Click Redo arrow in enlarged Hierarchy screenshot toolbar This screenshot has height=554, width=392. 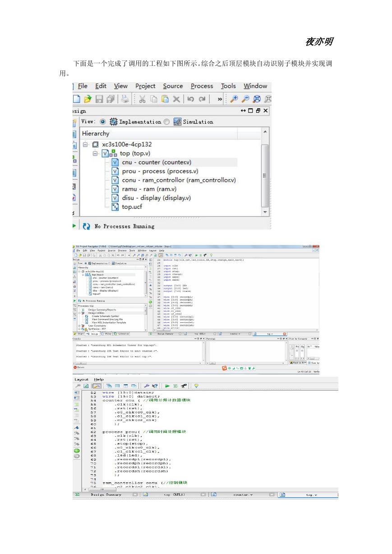[x=202, y=99]
